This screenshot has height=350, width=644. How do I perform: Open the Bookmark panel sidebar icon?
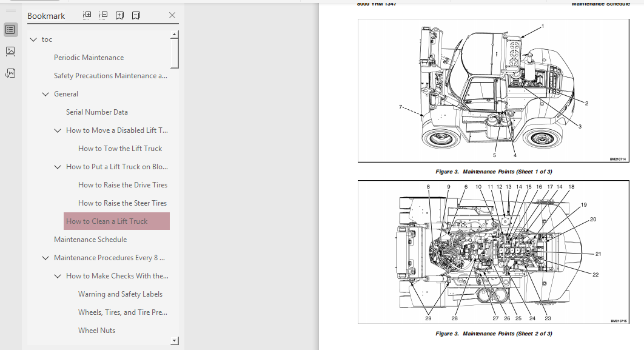click(10, 30)
